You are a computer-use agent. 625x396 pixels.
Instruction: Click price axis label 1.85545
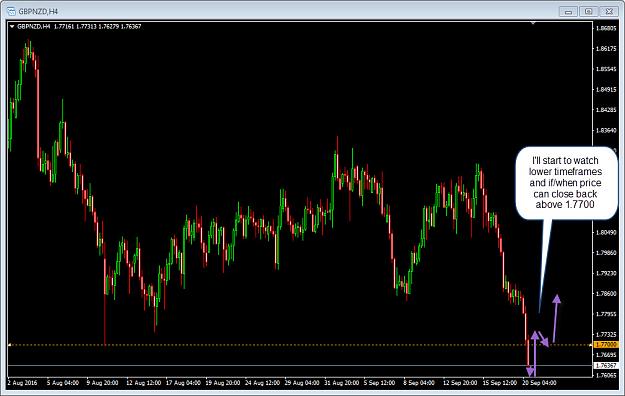pyautogui.click(x=606, y=69)
